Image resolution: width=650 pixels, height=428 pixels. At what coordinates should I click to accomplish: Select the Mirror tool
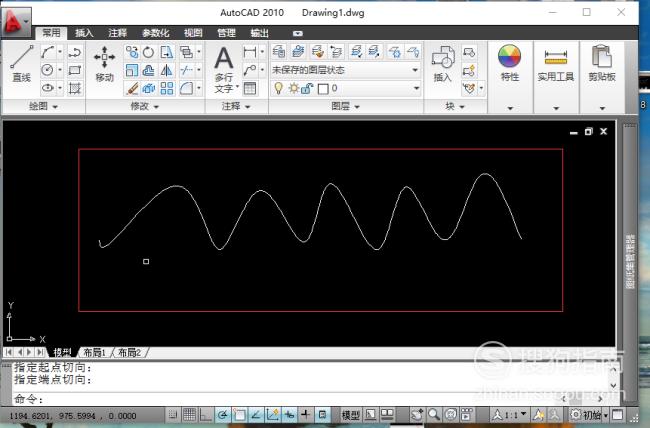pyautogui.click(x=167, y=70)
